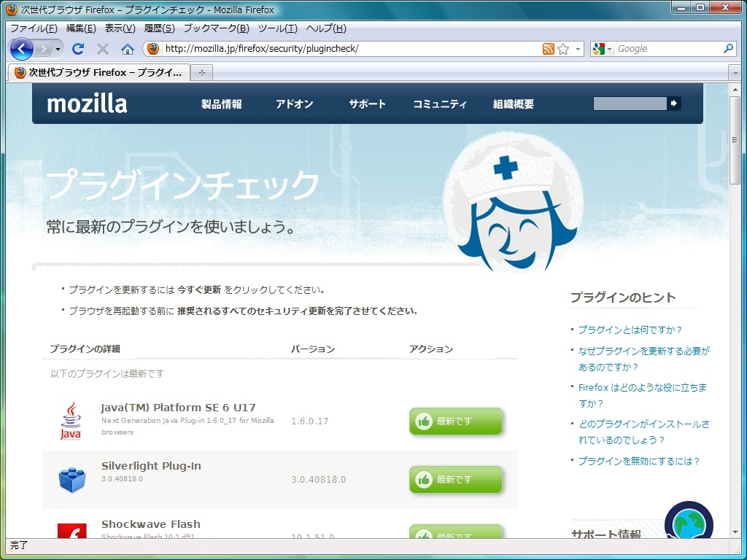
Task: Click the nurse mascot illustration
Action: coord(514,203)
